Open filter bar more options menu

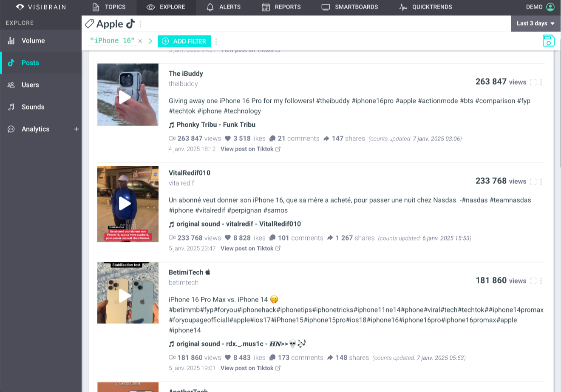tap(216, 41)
